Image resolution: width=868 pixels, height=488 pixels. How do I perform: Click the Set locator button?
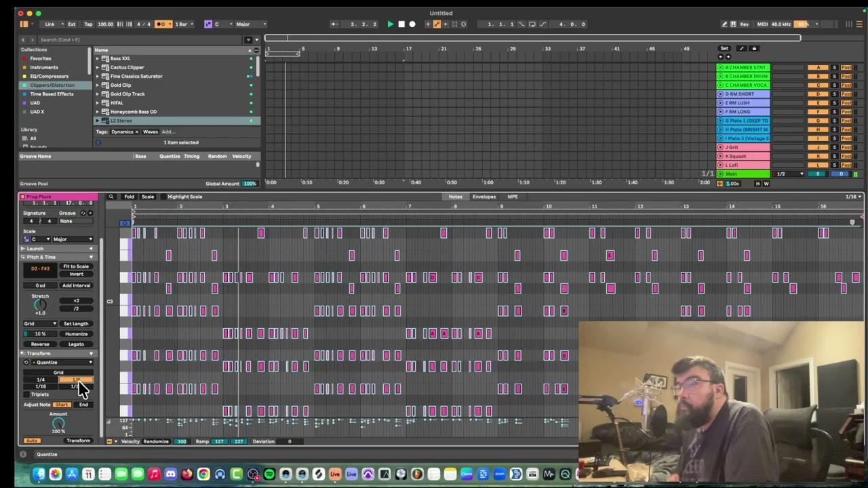(724, 49)
